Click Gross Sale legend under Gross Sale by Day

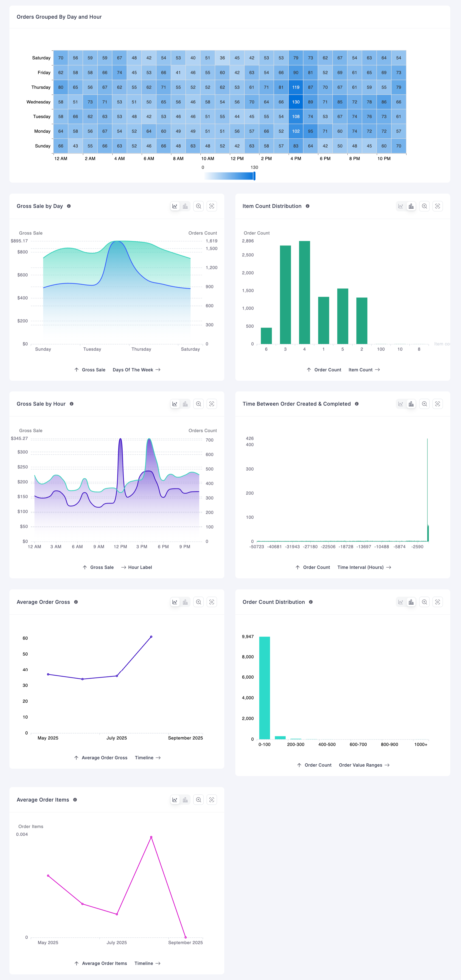pos(93,370)
